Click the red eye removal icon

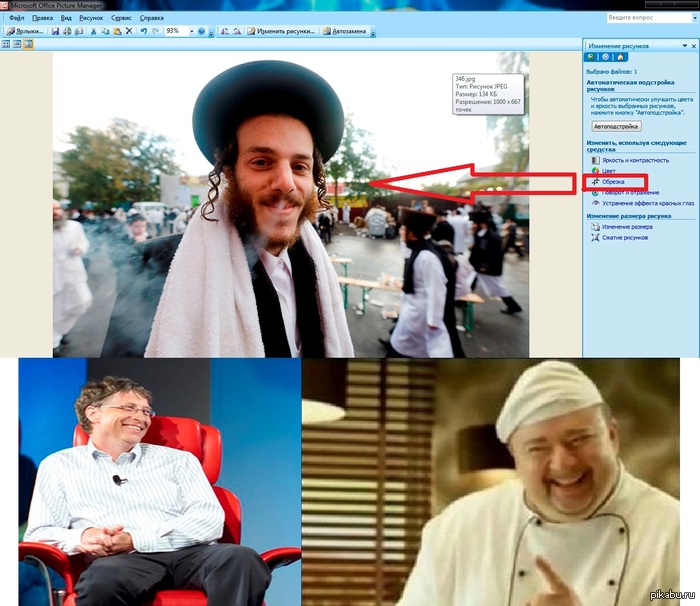coord(595,203)
